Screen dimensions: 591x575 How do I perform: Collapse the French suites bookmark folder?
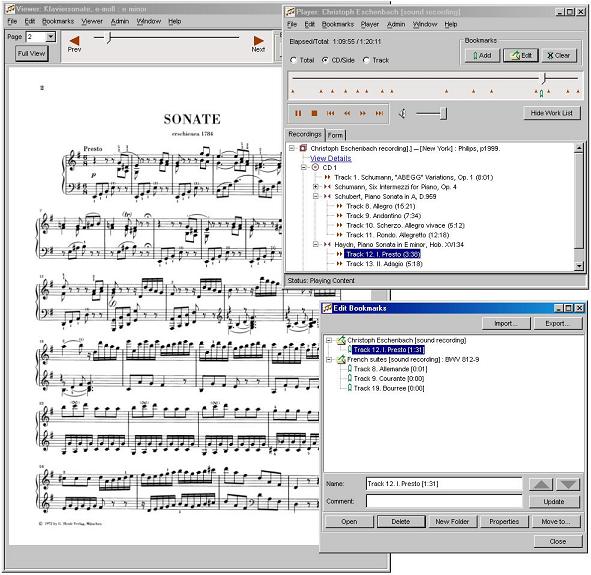[x=329, y=360]
